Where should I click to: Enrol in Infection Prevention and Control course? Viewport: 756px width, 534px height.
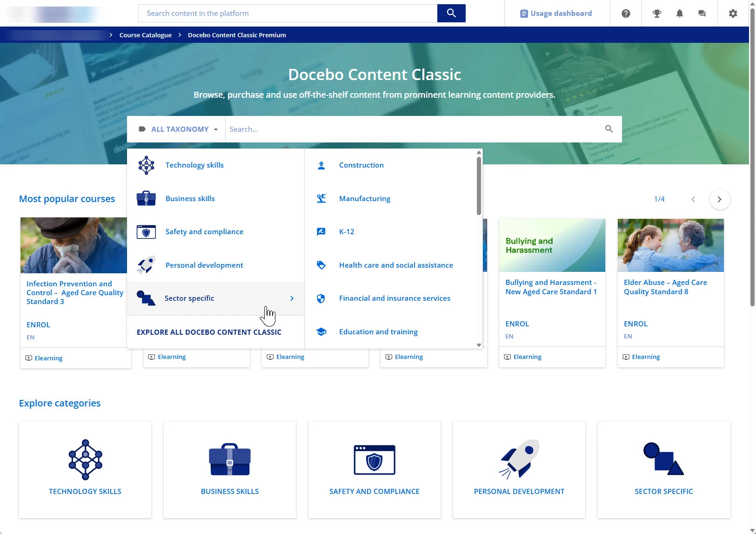tap(38, 324)
